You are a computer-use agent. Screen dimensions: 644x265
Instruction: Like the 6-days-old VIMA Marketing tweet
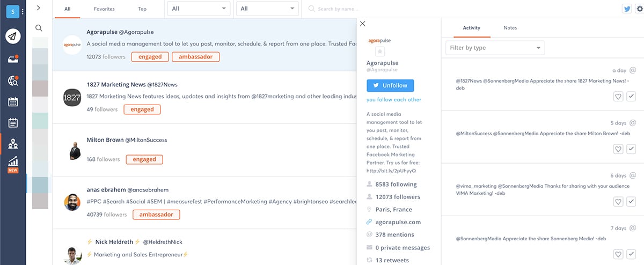pyautogui.click(x=618, y=202)
